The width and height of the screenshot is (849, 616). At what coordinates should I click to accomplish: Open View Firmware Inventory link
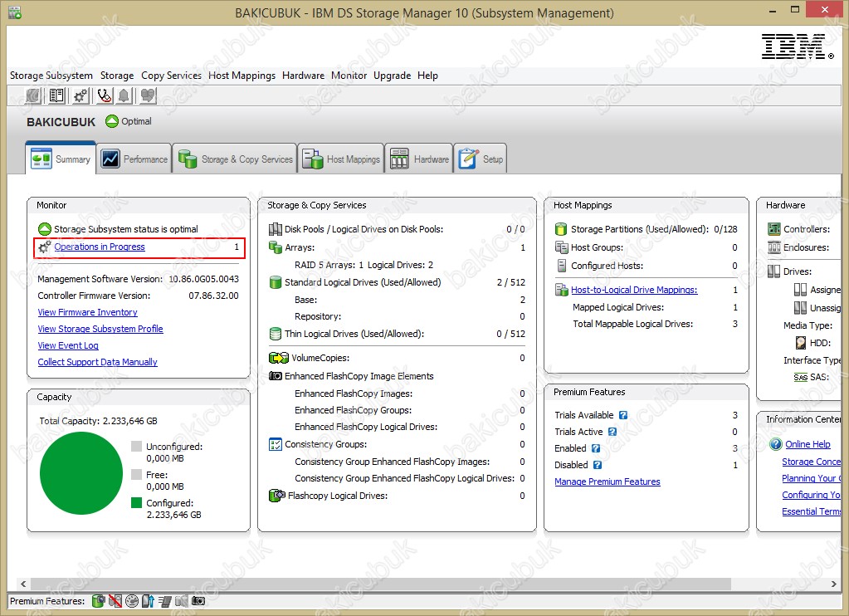88,312
